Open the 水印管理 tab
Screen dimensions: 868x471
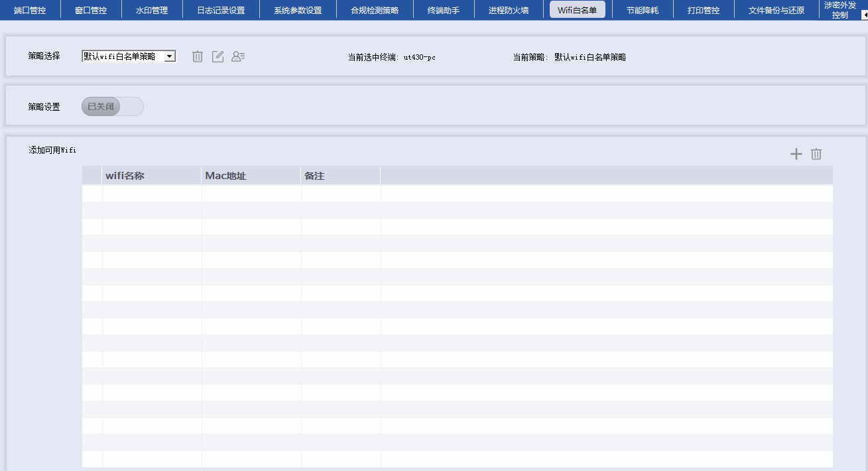coord(152,10)
